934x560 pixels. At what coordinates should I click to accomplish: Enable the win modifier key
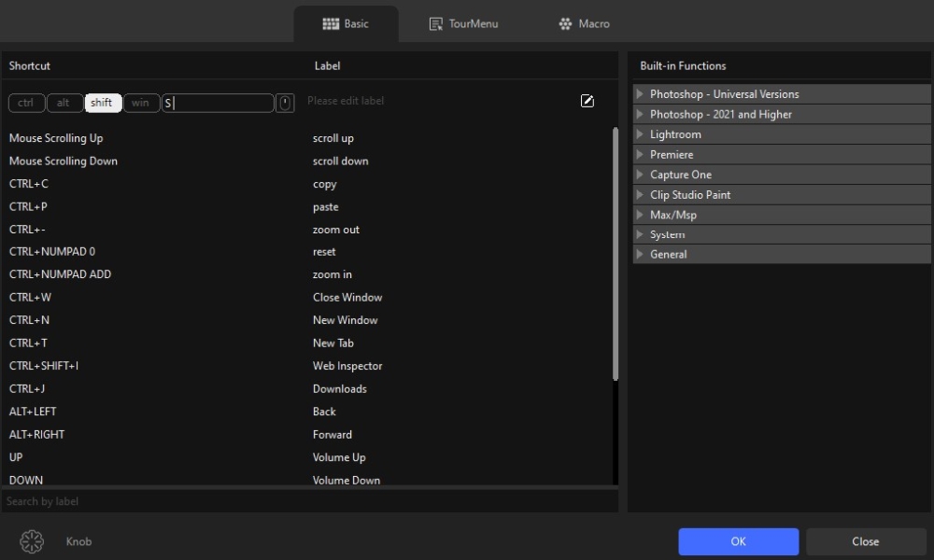click(141, 103)
